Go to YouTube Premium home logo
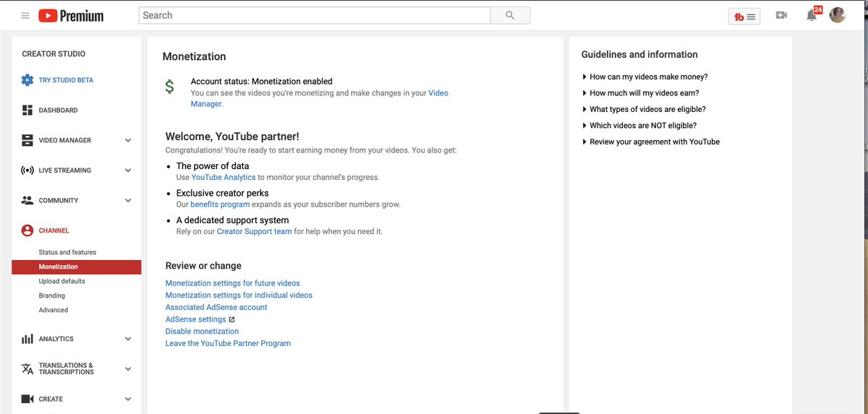Image resolution: width=868 pixels, height=414 pixels. 71,15
